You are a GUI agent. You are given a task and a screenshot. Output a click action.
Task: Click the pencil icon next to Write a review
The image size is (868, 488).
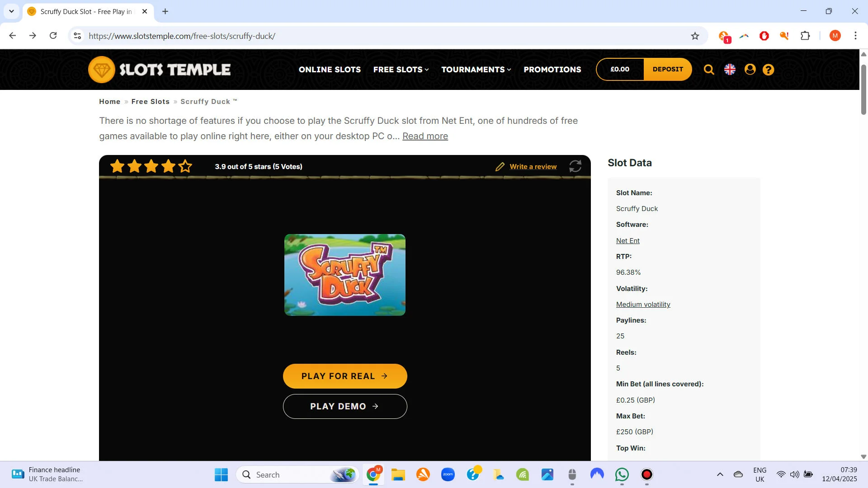(x=500, y=167)
